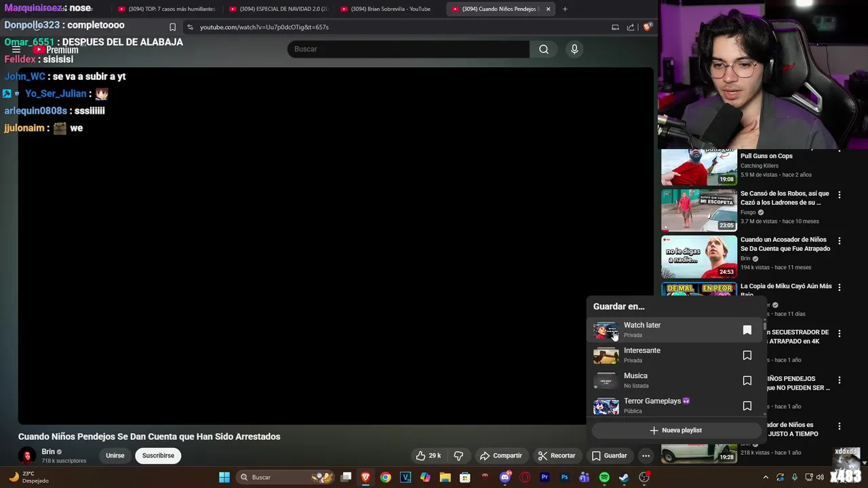Click the search magnifier button

coord(544,49)
